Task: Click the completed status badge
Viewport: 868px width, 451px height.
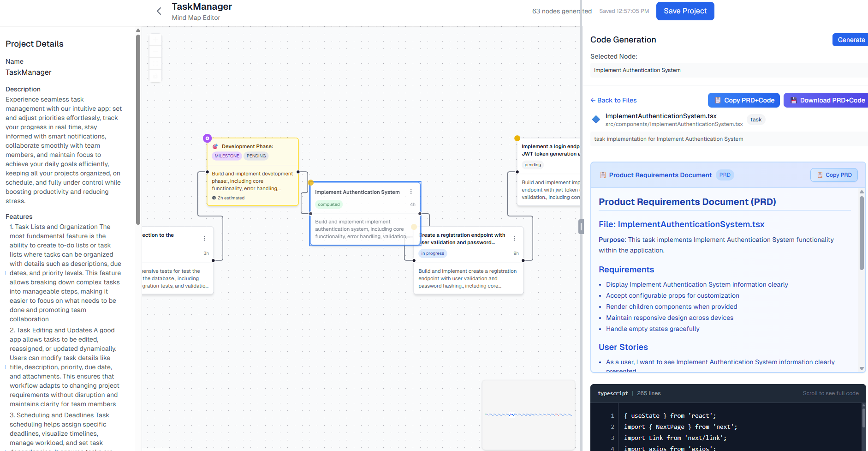Action: point(329,204)
